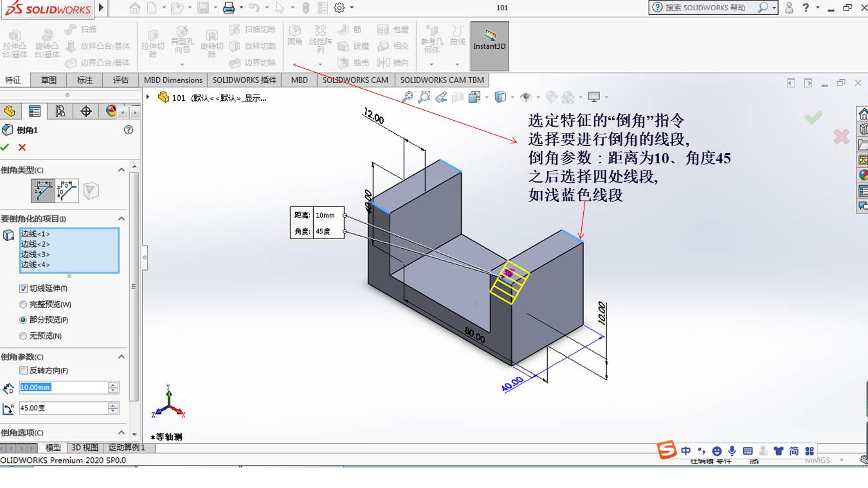Select angle-distance chamfer type icon

click(43, 191)
